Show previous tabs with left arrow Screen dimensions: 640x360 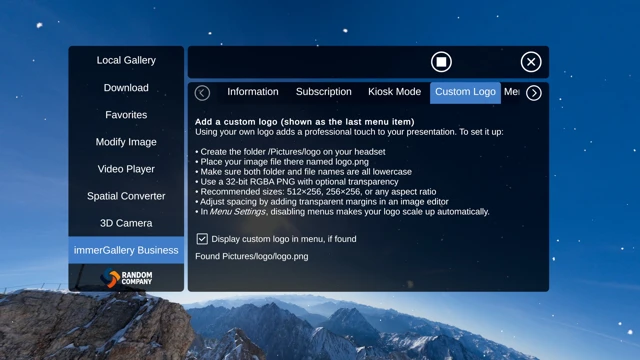(202, 93)
